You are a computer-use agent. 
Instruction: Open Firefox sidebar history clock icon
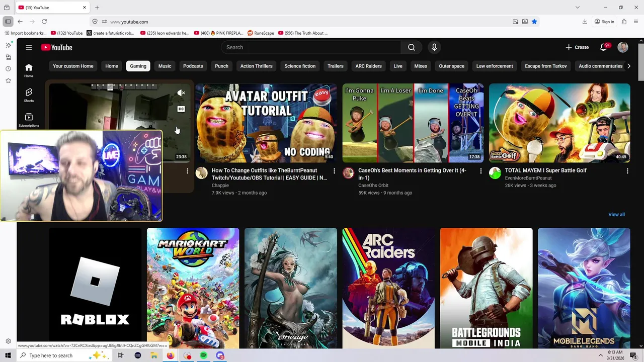point(8,69)
